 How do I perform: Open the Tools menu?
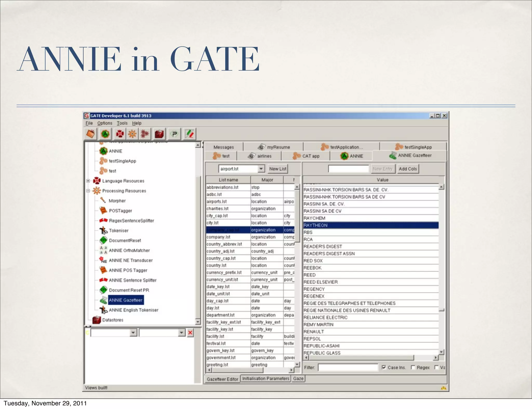122,123
